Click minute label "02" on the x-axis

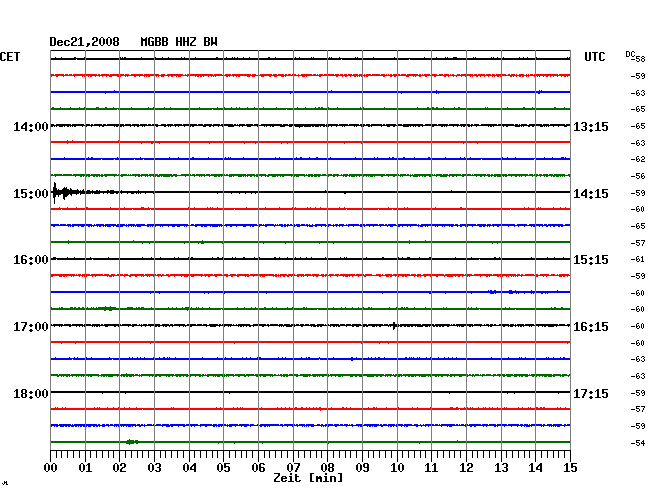pos(119,468)
